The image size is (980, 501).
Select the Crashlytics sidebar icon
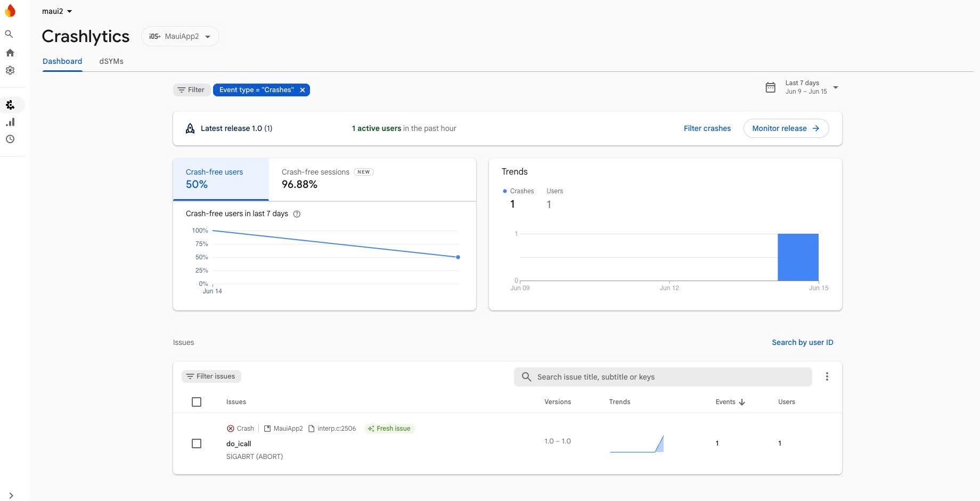(10, 105)
